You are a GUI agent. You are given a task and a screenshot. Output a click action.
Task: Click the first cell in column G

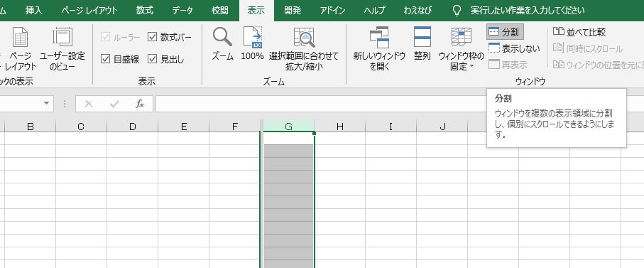(x=289, y=138)
